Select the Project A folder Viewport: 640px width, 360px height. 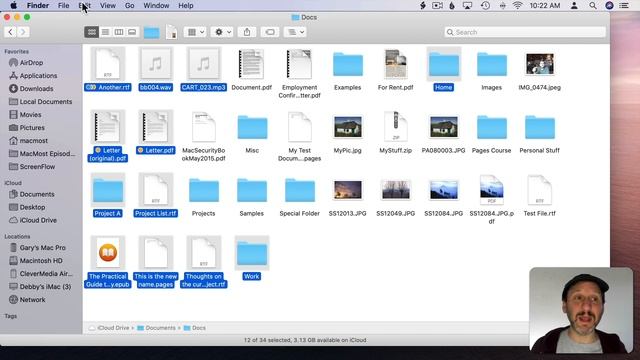click(108, 190)
